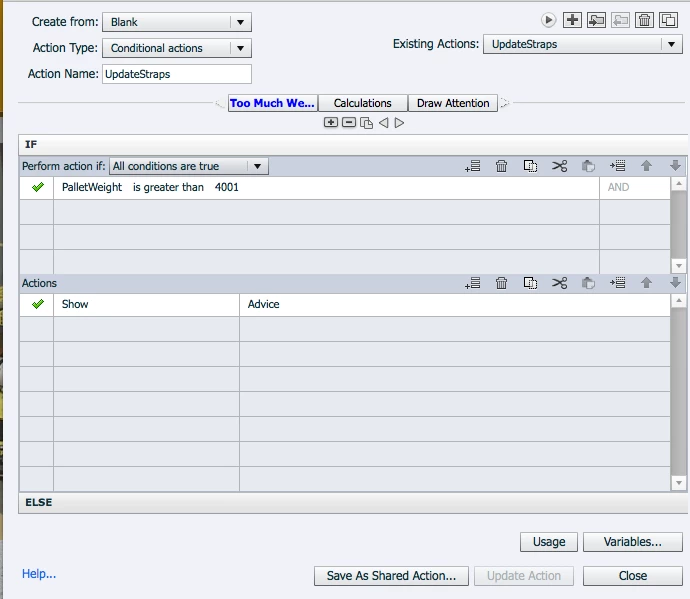Viewport: 690px width, 599px height.
Task: Click conditions list scrollbar up arrow
Action: [679, 183]
